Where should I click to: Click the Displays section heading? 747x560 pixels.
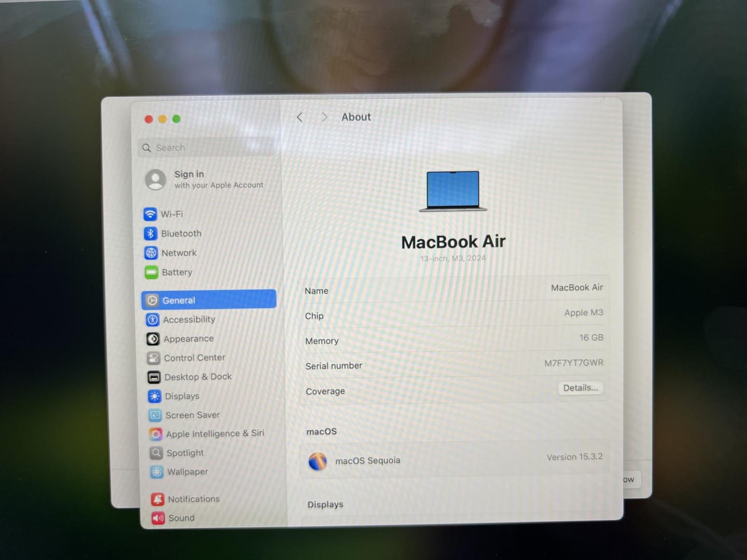point(325,505)
